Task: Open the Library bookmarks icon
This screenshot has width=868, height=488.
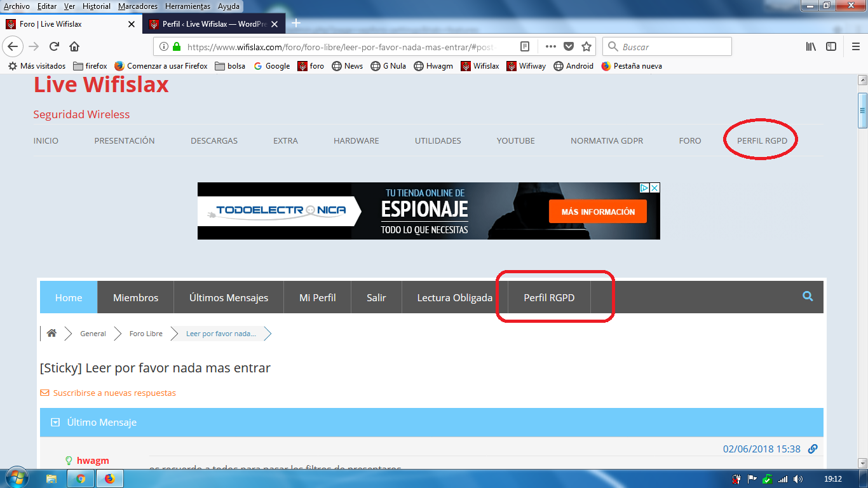Action: tap(811, 46)
